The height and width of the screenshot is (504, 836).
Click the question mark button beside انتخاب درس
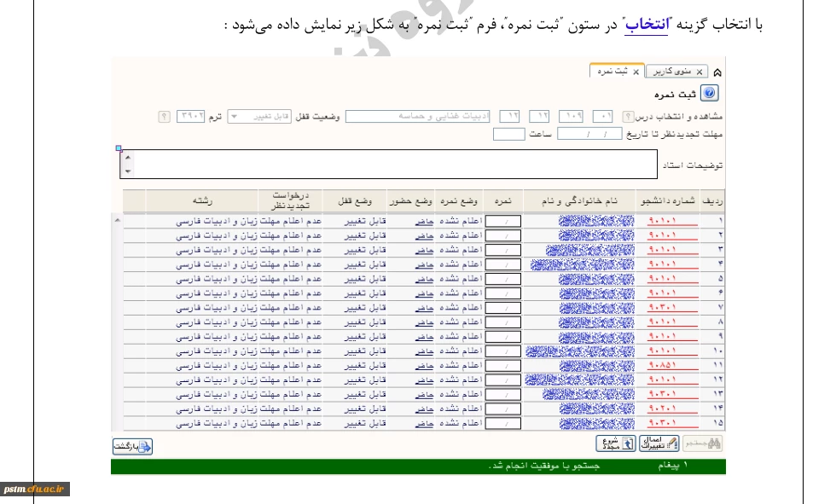[x=627, y=116]
